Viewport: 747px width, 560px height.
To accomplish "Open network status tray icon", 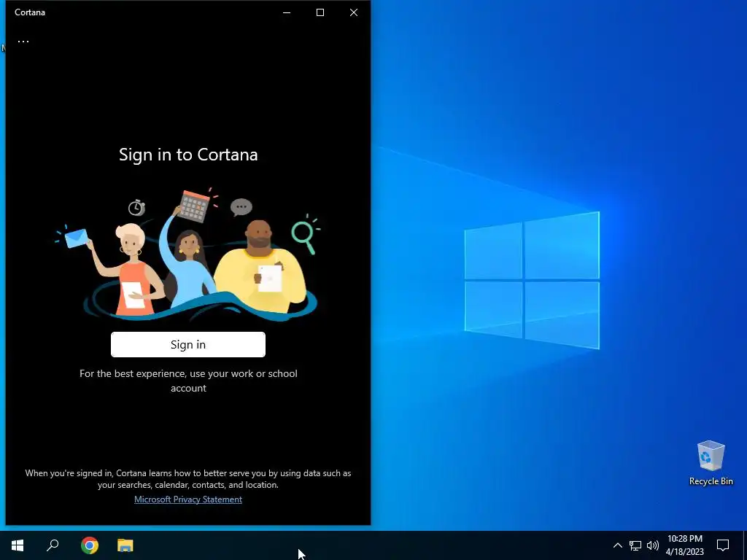I will [x=635, y=545].
